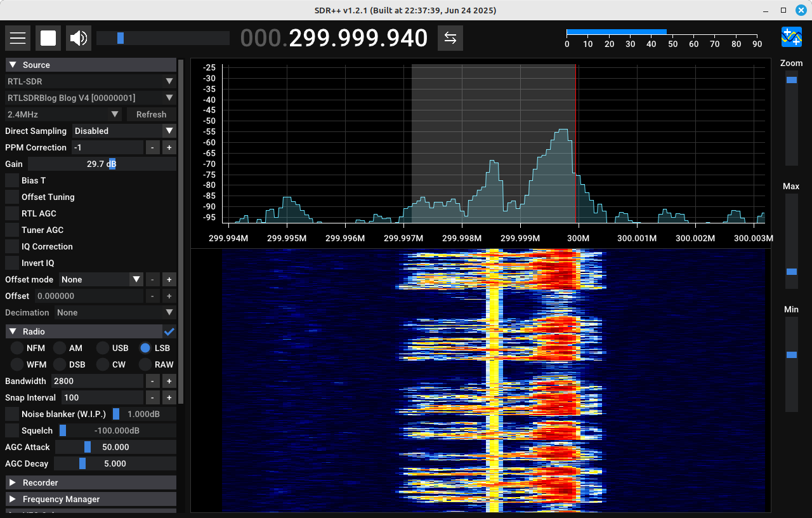The height and width of the screenshot is (518, 812).
Task: Adjust the Min level slider
Action: (x=792, y=364)
